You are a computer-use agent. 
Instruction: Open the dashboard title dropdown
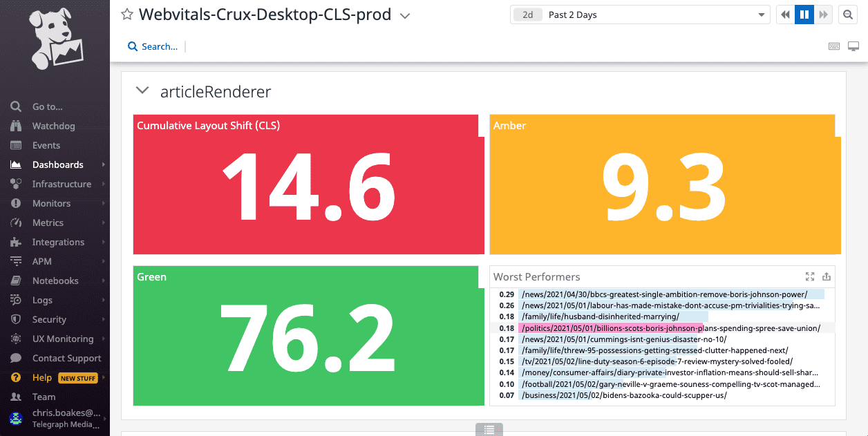coord(404,15)
